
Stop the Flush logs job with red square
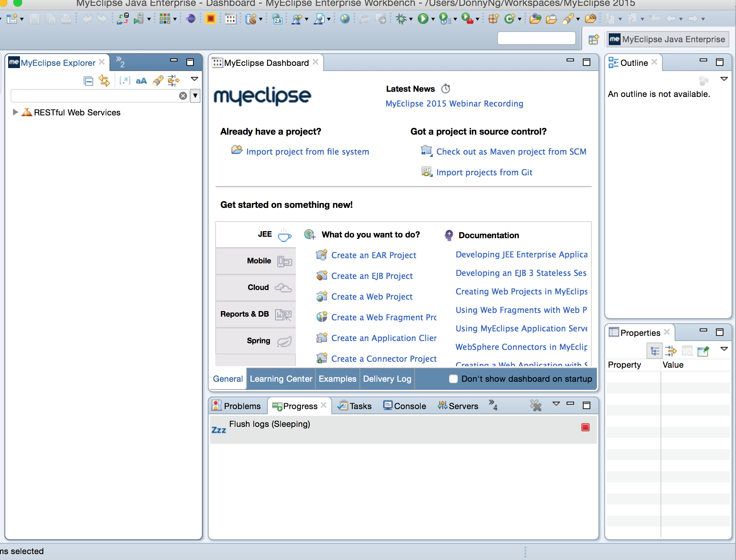[585, 427]
